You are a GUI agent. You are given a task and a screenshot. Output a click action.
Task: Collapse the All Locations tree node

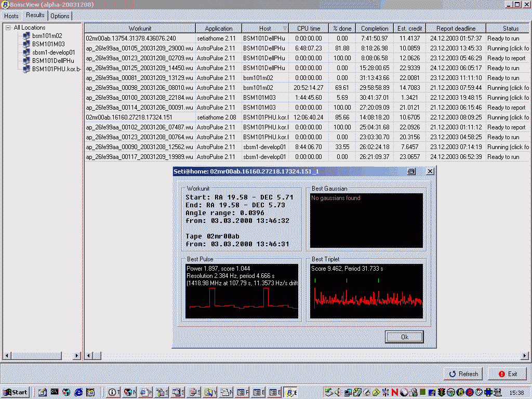tap(8, 28)
